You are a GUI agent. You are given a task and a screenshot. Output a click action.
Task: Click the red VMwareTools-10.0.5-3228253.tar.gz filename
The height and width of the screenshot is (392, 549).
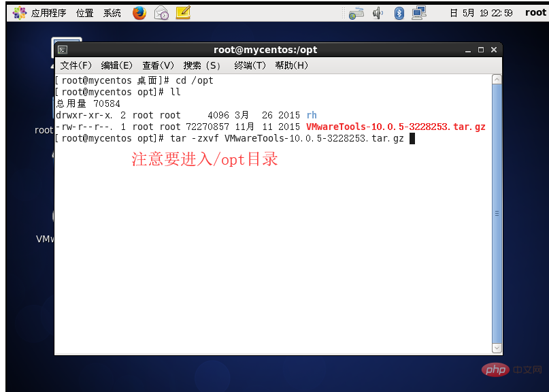coord(396,127)
